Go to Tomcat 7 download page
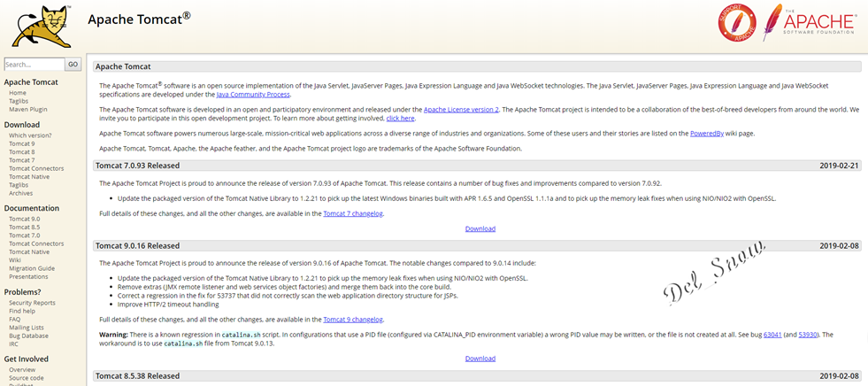868x386 pixels. (21, 160)
